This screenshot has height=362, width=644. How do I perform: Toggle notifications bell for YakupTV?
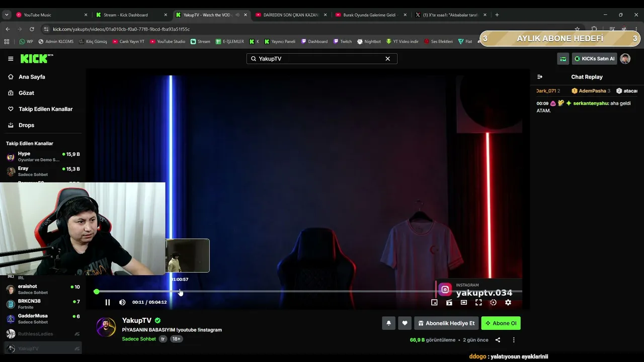(x=388, y=323)
